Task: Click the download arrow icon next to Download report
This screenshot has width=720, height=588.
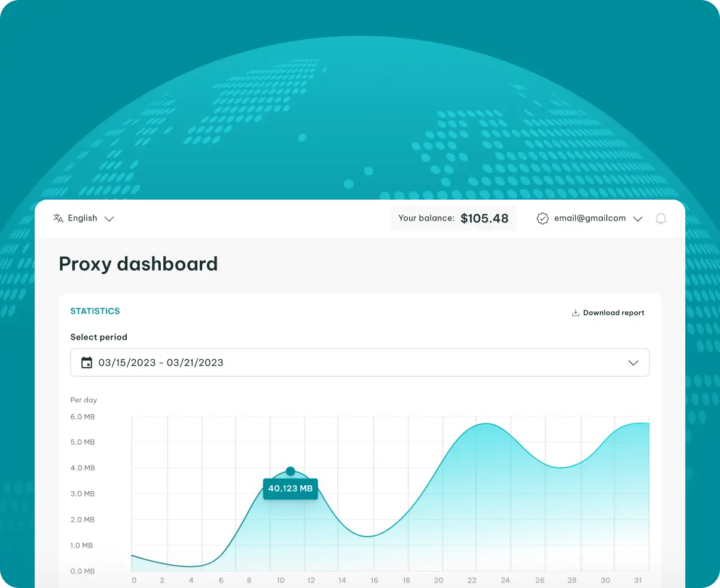Action: point(575,312)
